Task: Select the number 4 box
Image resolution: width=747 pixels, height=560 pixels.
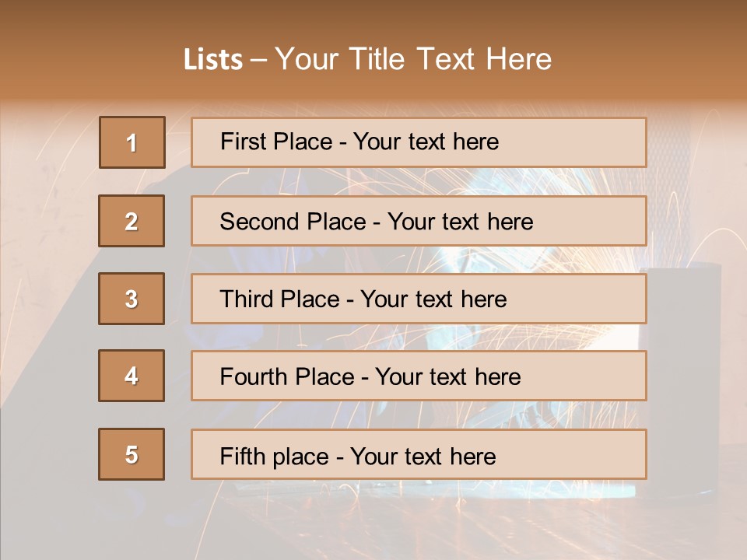Action: [132, 376]
